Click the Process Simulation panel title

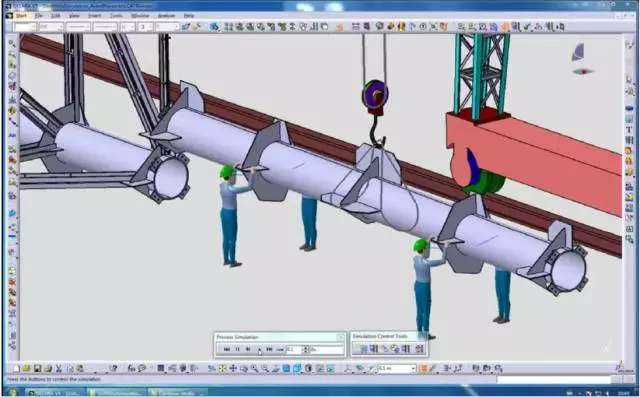[238, 337]
